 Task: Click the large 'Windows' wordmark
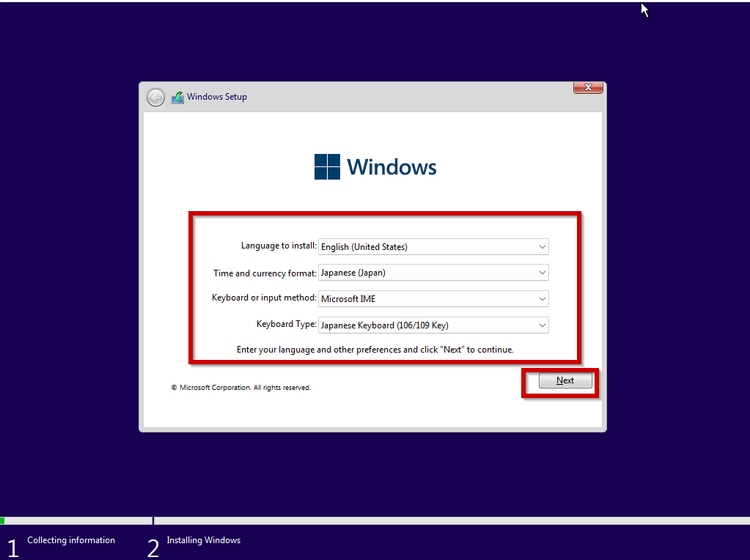(391, 167)
